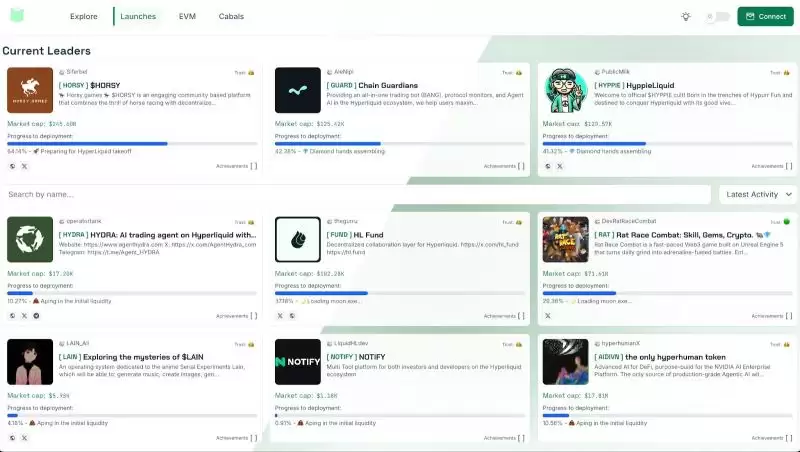Click the site logo in the header
Viewport: 800px width, 452px height.
15,16
